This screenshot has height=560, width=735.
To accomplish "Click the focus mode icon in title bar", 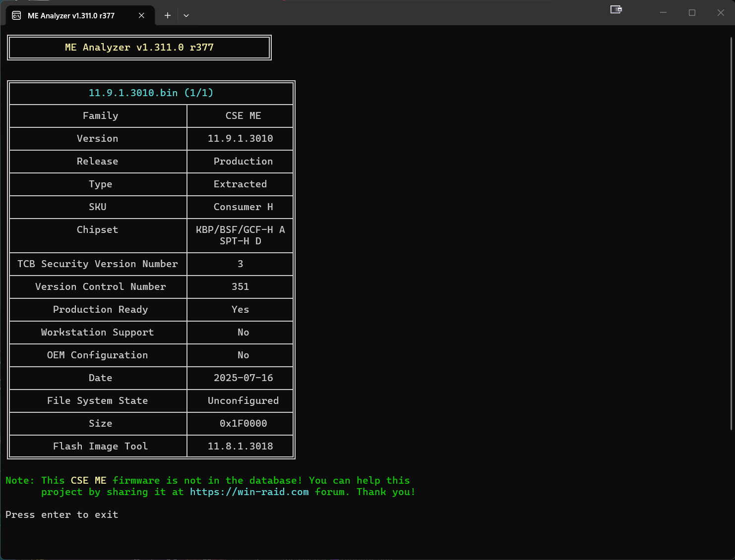I will coord(616,9).
